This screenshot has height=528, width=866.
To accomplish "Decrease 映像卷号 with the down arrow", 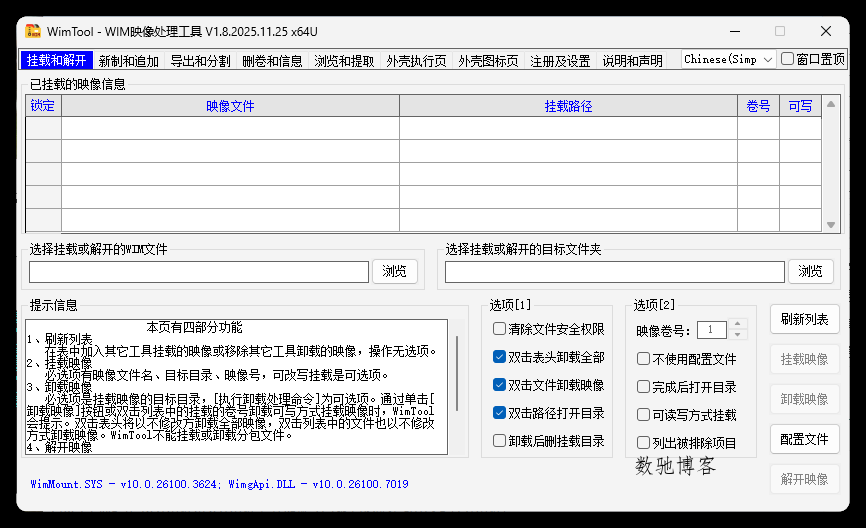I will tap(737, 335).
